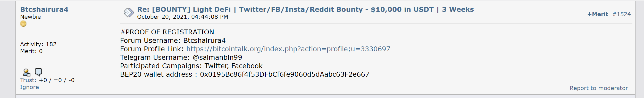The image size is (644, 98).
Task: Click the gold coin rank icon
Action: (x=23, y=24)
